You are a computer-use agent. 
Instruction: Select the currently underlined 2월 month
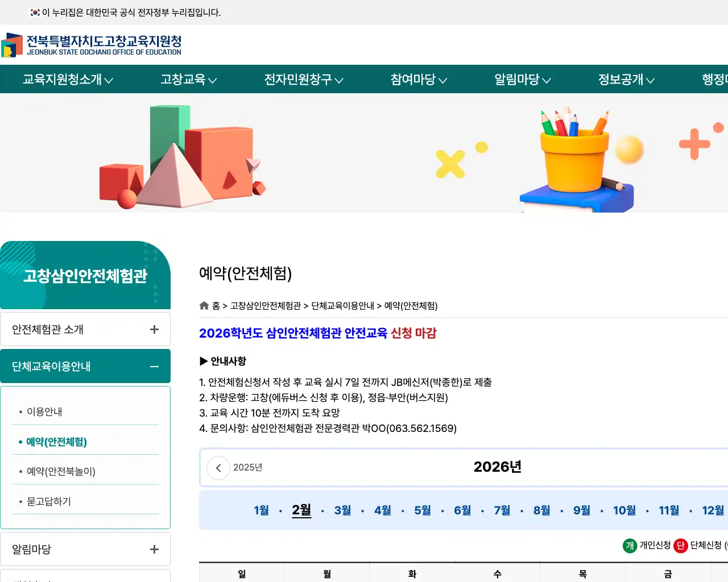point(301,510)
